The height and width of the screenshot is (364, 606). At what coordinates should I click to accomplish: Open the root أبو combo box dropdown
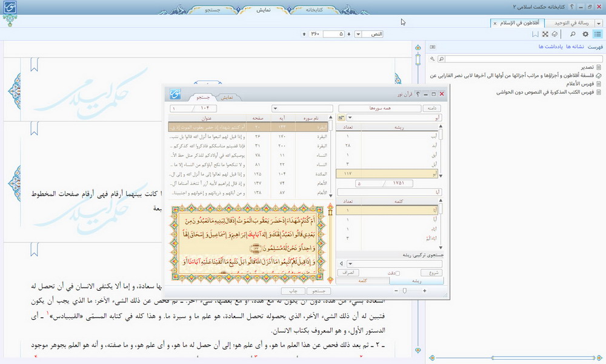click(x=350, y=117)
